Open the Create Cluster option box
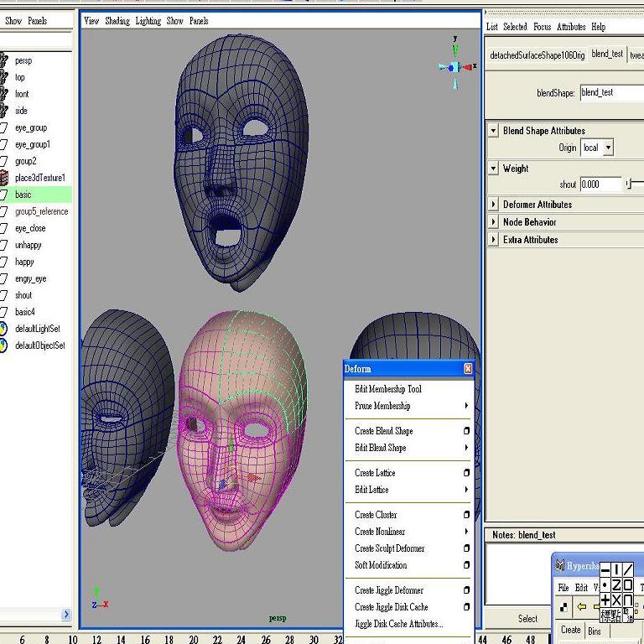The image size is (644, 644). pos(466,515)
